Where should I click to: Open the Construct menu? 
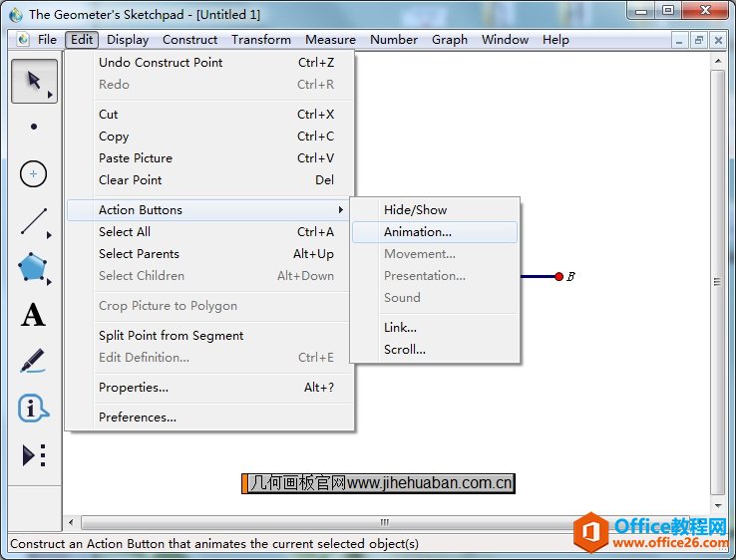pyautogui.click(x=190, y=40)
